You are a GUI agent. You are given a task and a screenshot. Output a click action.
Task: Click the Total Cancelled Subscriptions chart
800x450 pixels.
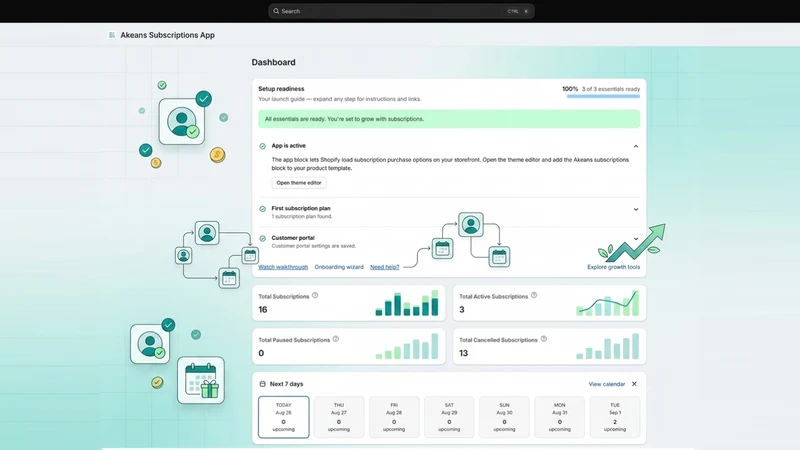[x=607, y=346]
